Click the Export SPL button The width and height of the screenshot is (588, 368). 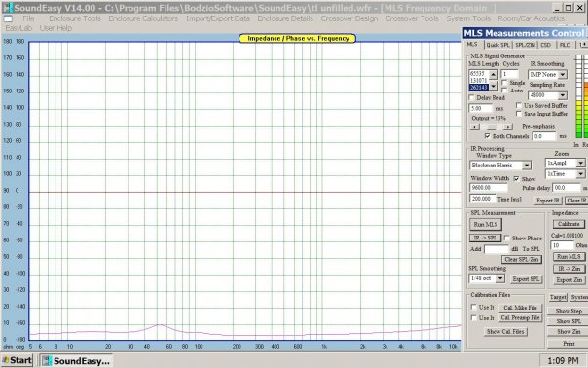(526, 279)
